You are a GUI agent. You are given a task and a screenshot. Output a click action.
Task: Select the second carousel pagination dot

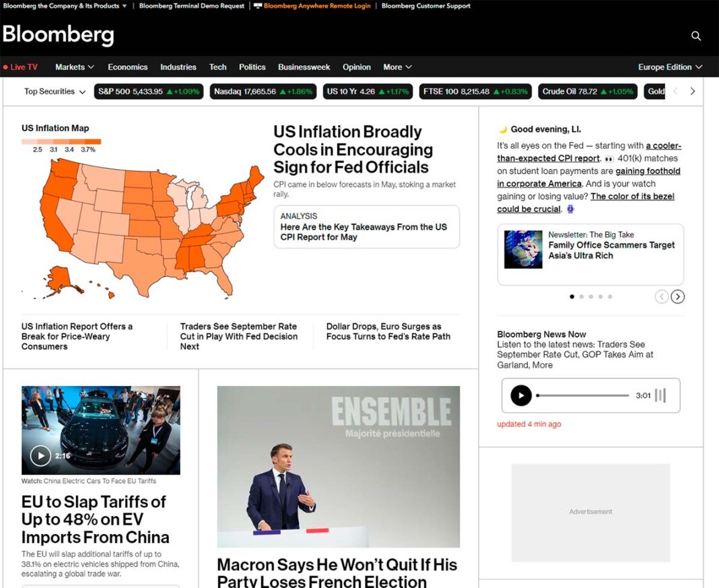pyautogui.click(x=582, y=297)
